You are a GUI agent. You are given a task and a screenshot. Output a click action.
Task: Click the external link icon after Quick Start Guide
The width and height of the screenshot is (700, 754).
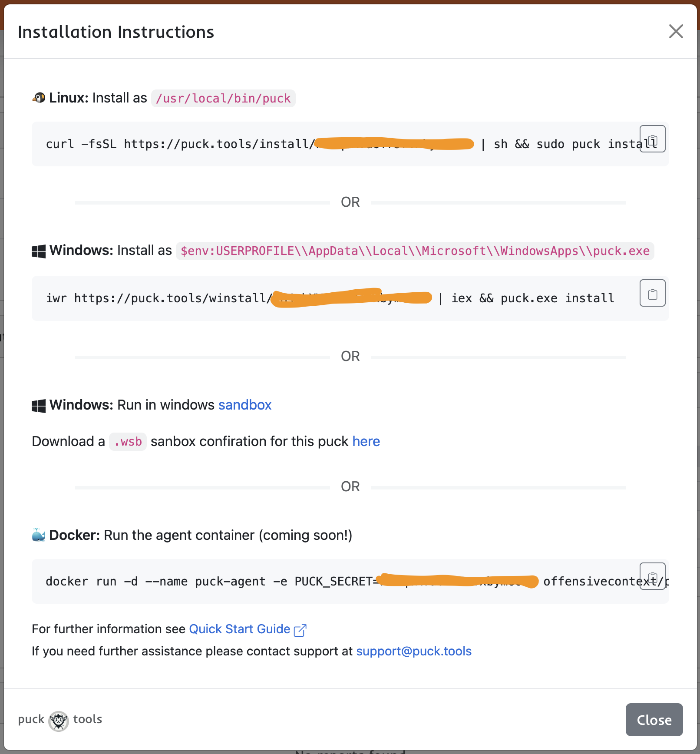pos(300,630)
